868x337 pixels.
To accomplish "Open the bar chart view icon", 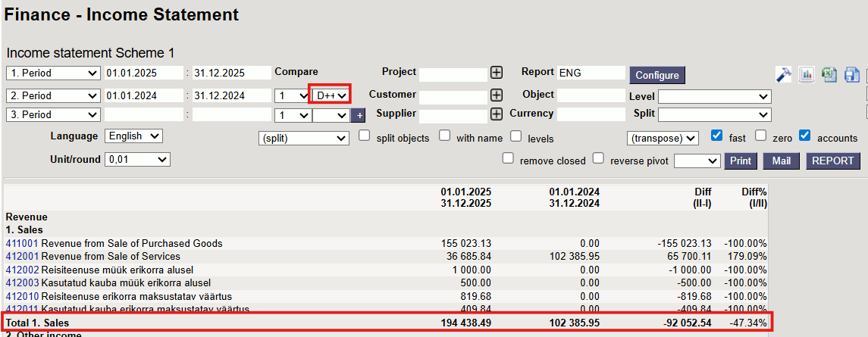I will click(x=807, y=74).
